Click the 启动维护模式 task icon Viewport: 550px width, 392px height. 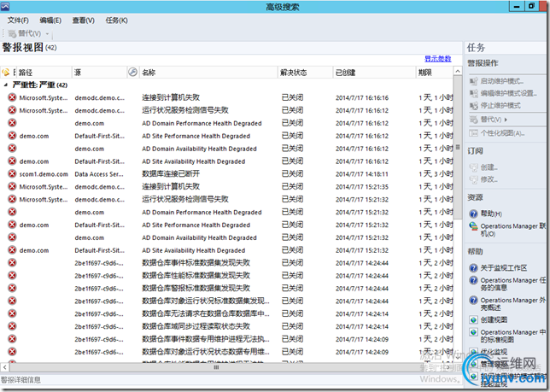473,81
